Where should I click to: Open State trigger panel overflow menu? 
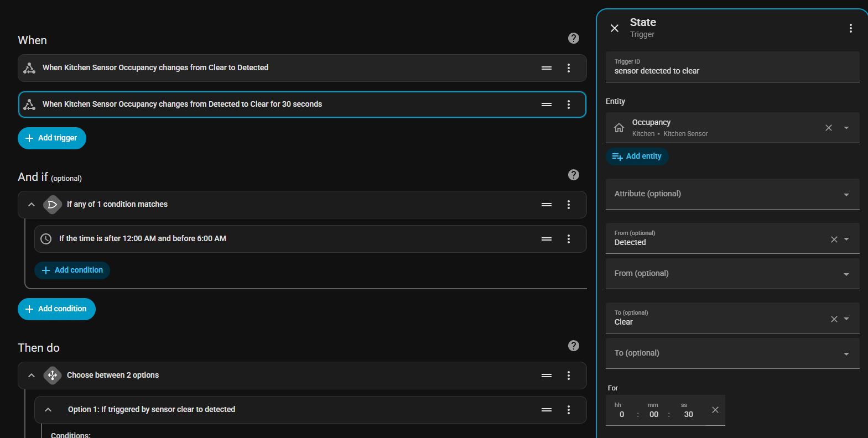[x=850, y=28]
